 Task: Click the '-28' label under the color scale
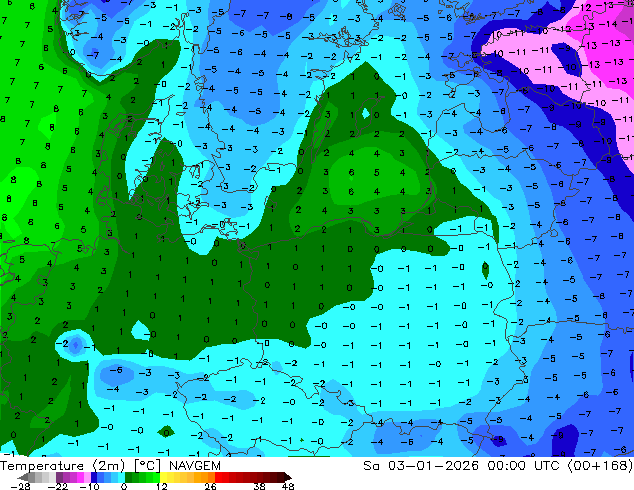tap(21, 486)
